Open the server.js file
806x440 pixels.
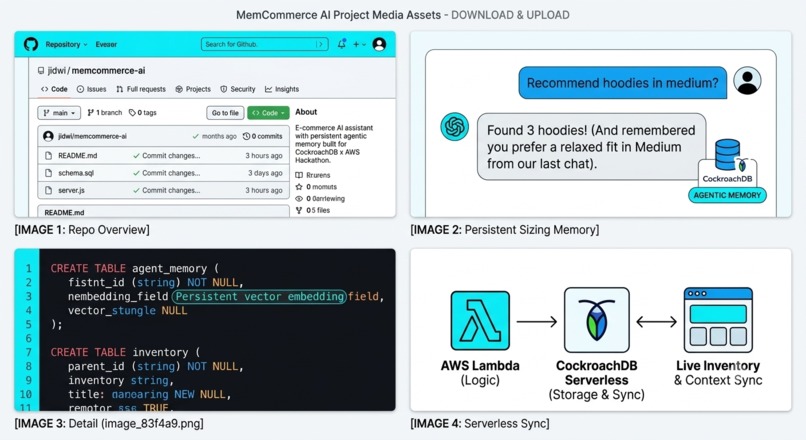71,190
